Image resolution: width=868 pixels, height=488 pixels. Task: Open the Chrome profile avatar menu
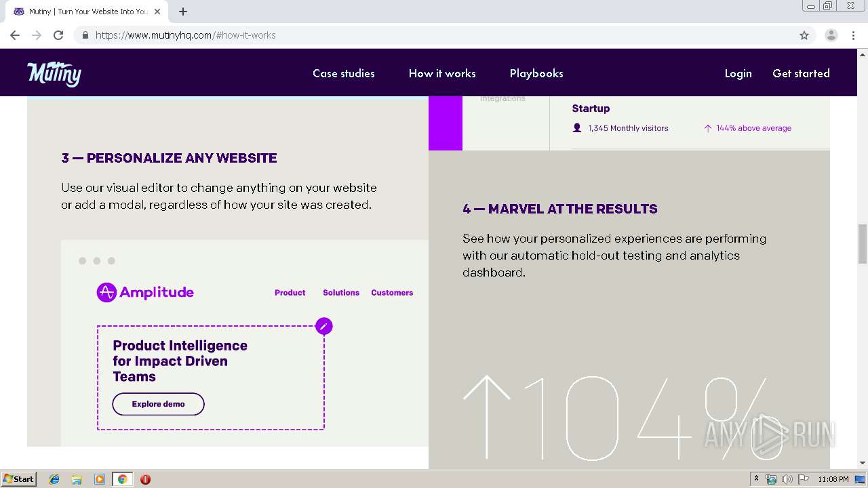[831, 35]
